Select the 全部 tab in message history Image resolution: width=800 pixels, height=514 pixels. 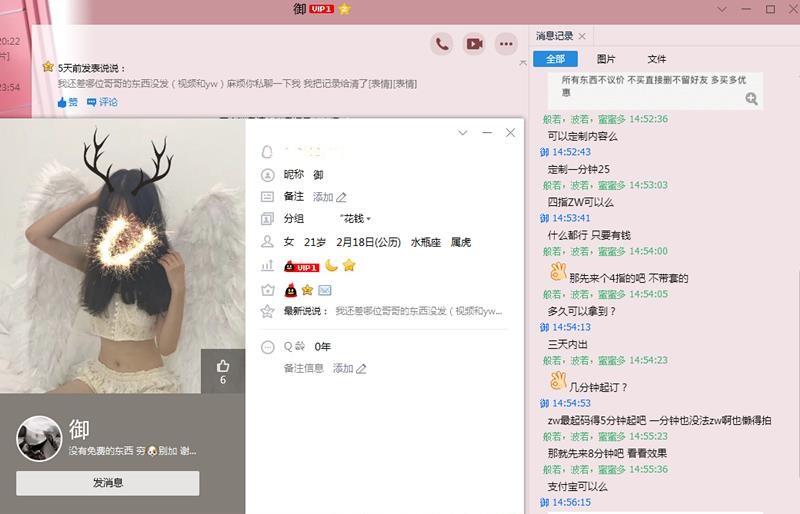coord(555,59)
